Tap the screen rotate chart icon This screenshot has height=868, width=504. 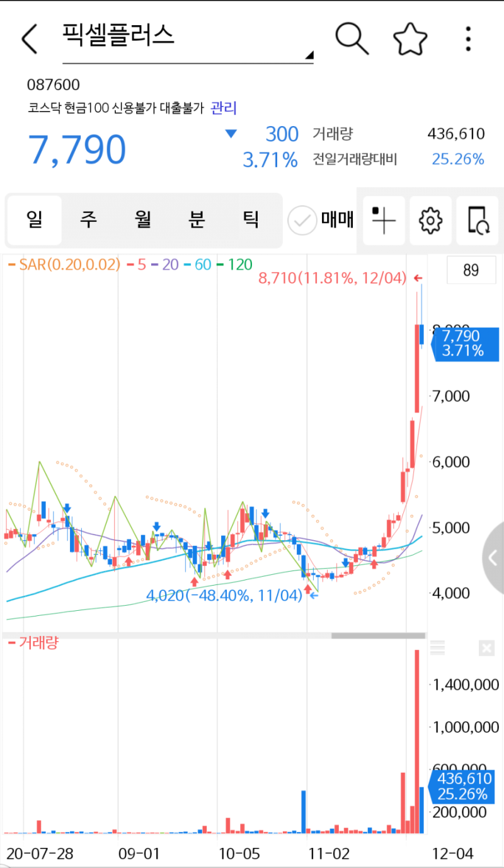[x=477, y=221]
